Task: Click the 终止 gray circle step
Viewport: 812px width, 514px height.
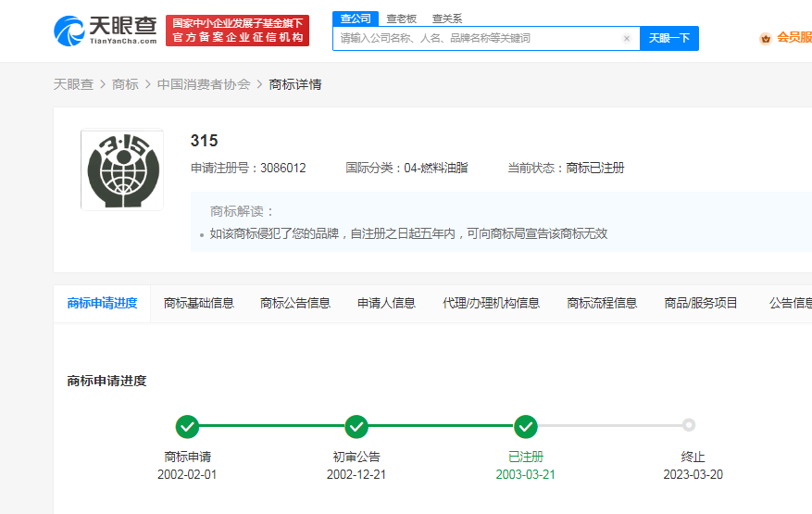Action: tap(688, 425)
